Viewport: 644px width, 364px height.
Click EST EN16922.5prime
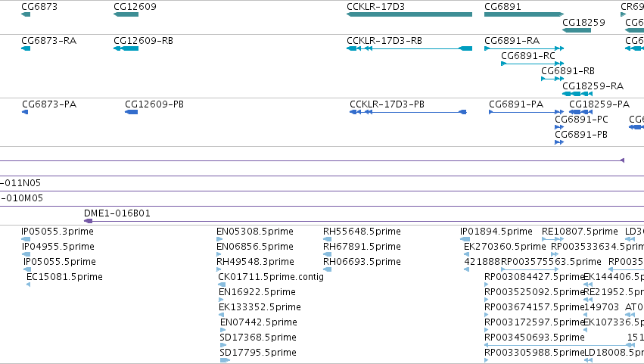click(x=257, y=292)
